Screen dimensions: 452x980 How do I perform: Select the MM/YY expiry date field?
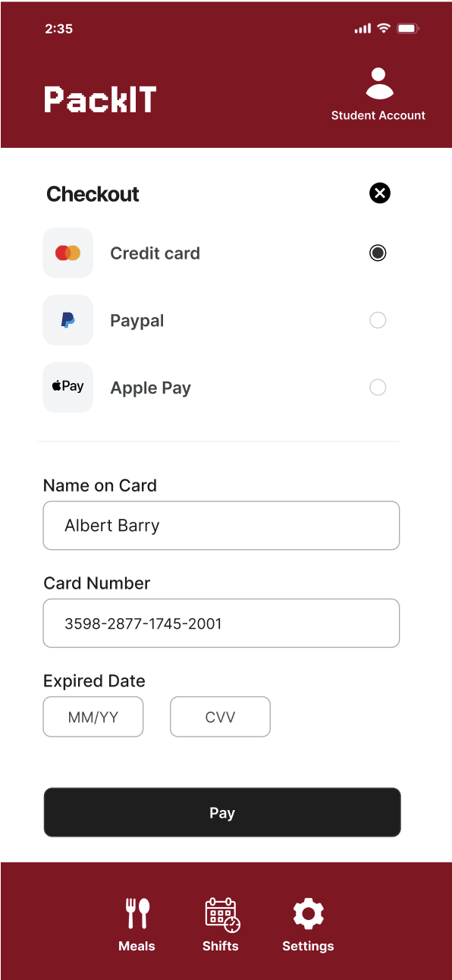(x=93, y=716)
